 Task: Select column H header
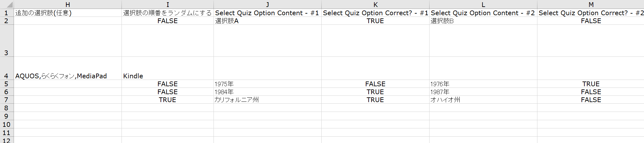point(68,4)
